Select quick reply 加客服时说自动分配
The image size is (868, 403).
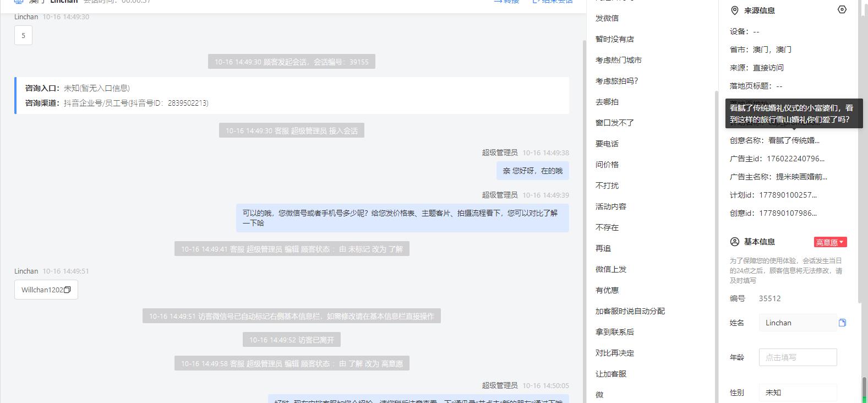click(630, 311)
